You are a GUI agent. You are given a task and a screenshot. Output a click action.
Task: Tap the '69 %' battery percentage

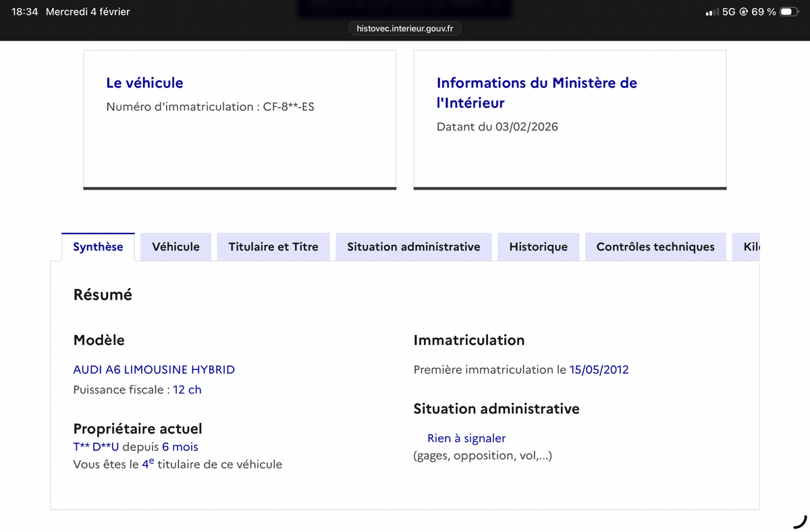pos(763,12)
